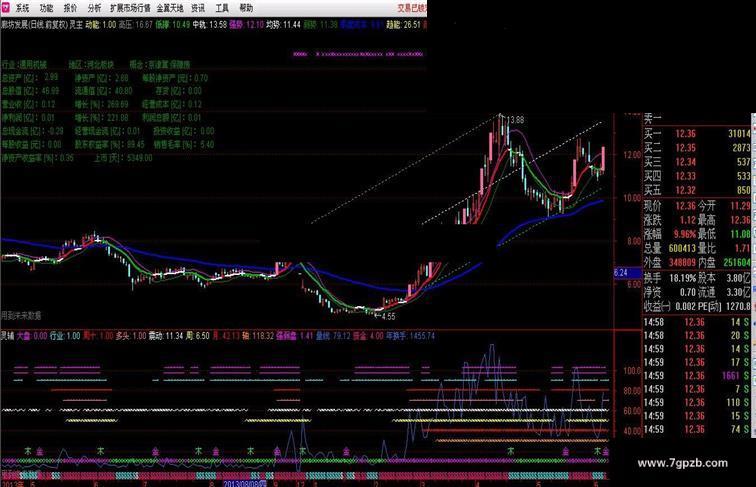Click the red 交易 text in title bar
Viewport: 756px width, 487px height.
404,8
